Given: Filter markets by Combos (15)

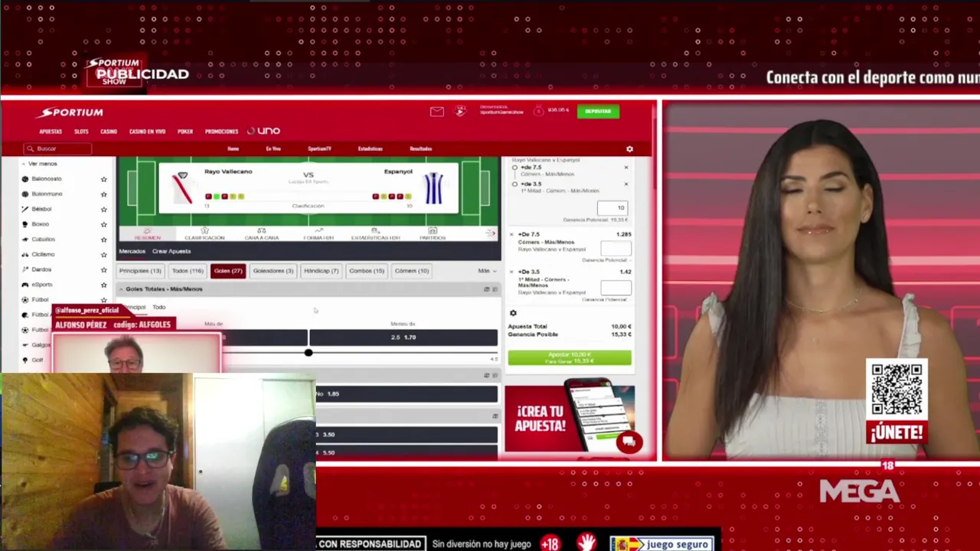Looking at the screenshot, I should pos(367,271).
